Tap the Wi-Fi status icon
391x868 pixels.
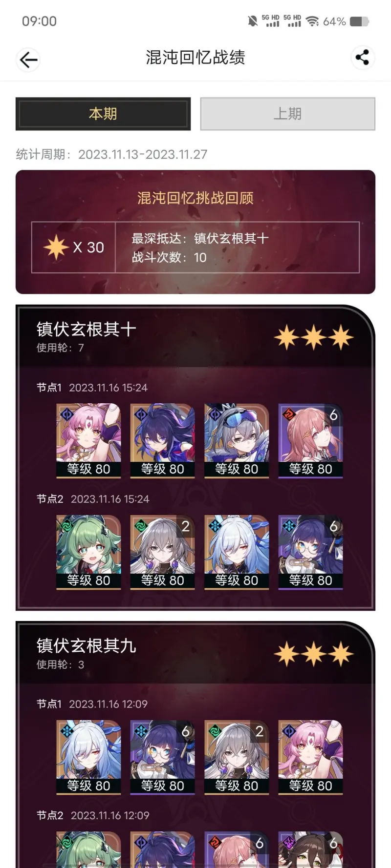click(312, 21)
